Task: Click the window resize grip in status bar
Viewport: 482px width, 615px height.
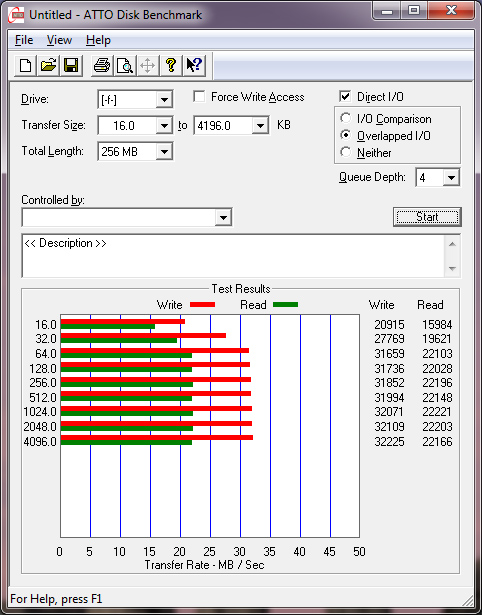Action: 467,599
